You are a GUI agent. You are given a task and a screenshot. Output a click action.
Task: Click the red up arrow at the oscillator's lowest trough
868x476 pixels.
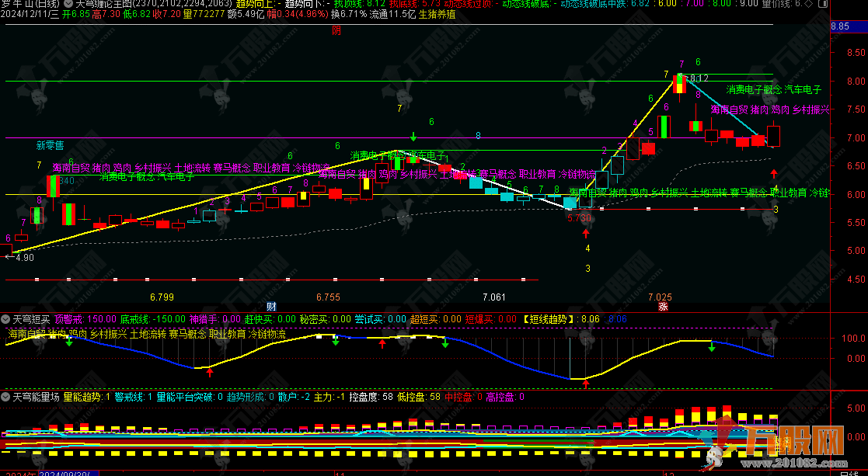(x=586, y=383)
